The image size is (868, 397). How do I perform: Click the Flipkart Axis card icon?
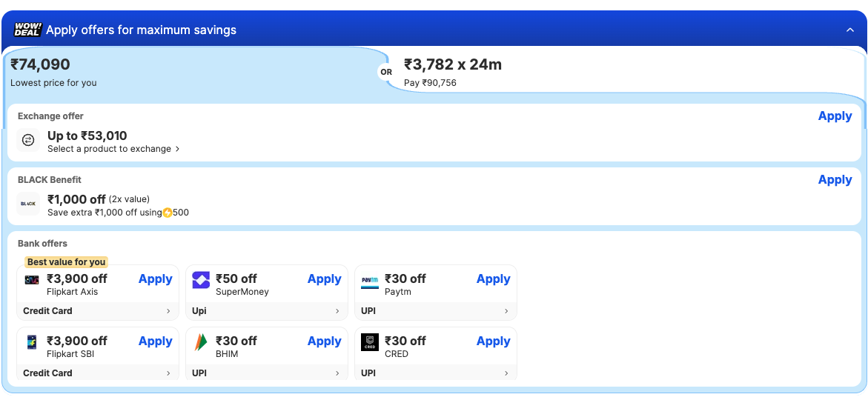pos(32,280)
